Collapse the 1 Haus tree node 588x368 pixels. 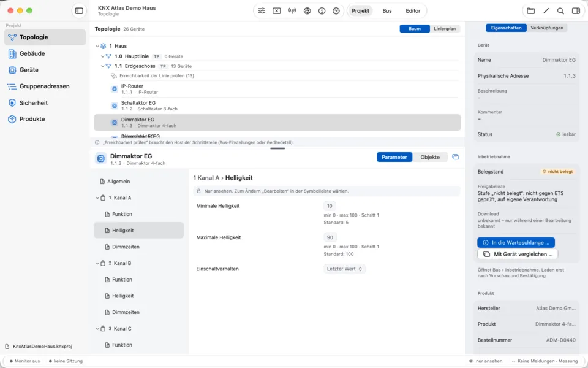(97, 46)
